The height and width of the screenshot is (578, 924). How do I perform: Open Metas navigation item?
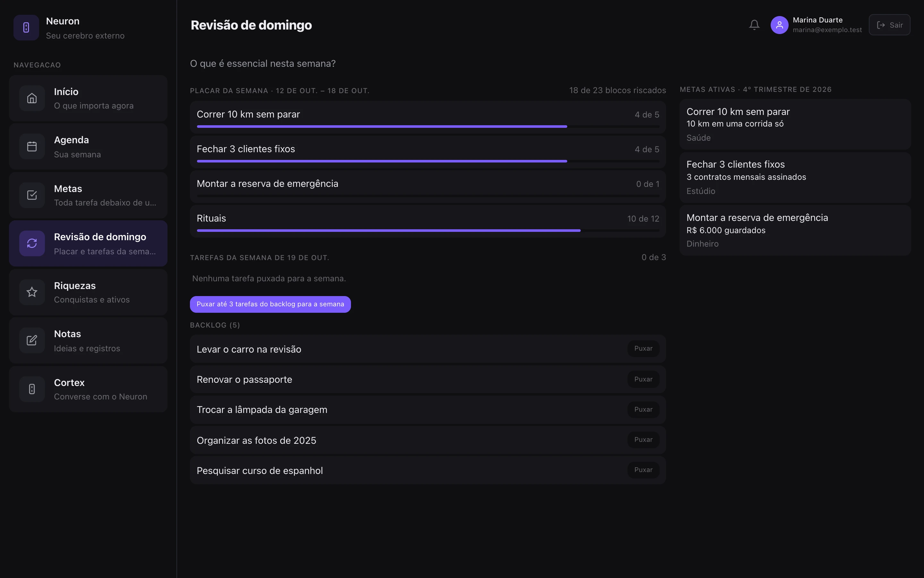tap(88, 195)
